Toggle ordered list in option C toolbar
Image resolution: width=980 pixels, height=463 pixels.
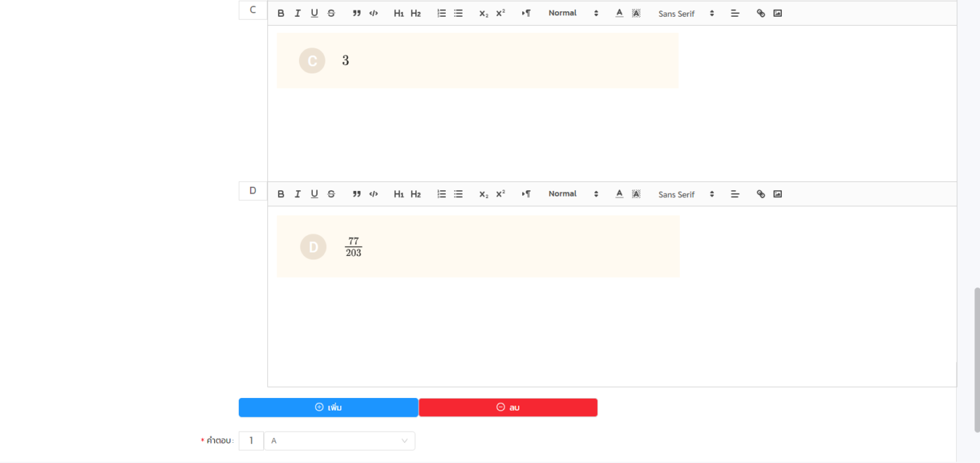442,13
